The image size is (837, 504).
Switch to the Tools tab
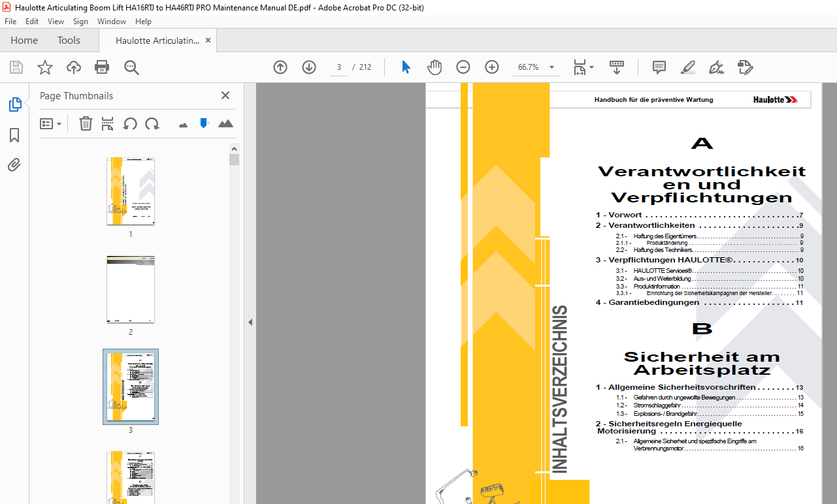click(x=69, y=40)
